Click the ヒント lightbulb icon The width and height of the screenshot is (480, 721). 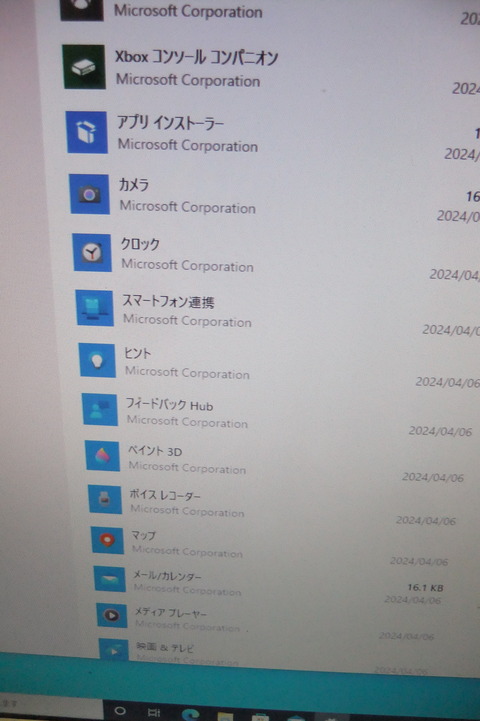tap(97, 360)
